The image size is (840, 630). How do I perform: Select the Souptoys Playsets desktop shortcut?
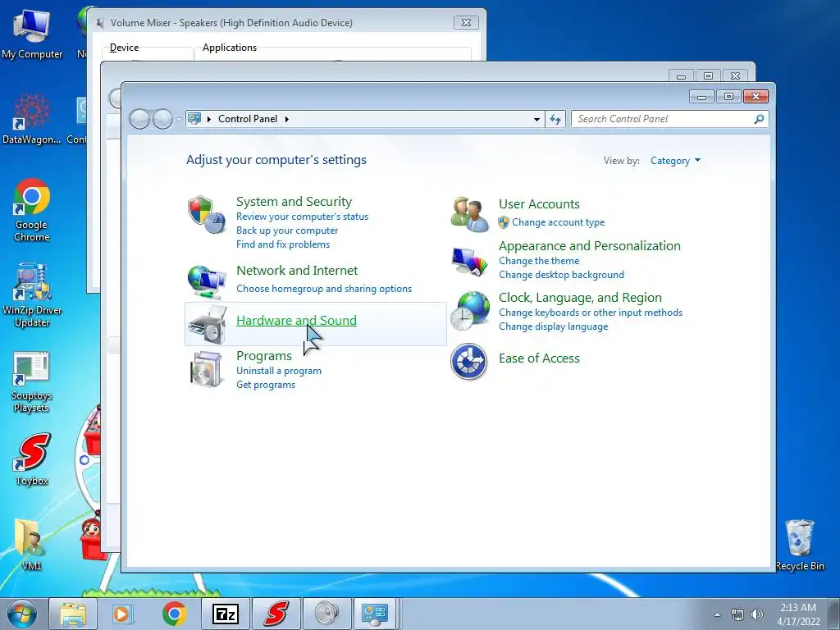tap(32, 382)
